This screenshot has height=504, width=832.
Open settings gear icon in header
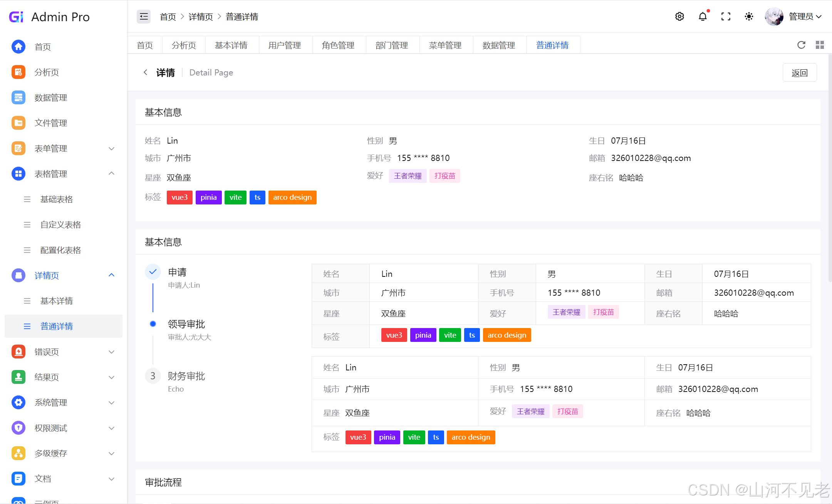pyautogui.click(x=679, y=17)
